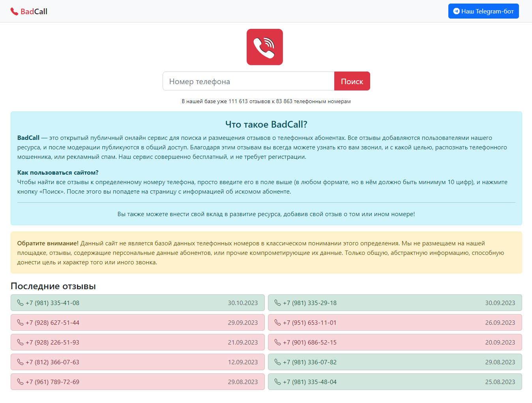
Task: Click phone icon beside +7 (961) 789-72-69
Action: point(20,382)
